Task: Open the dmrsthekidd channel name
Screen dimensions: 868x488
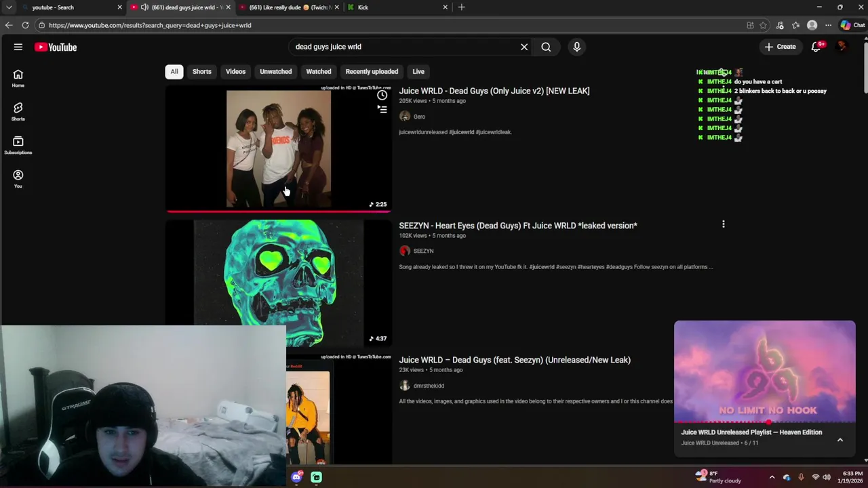Action: click(x=429, y=386)
